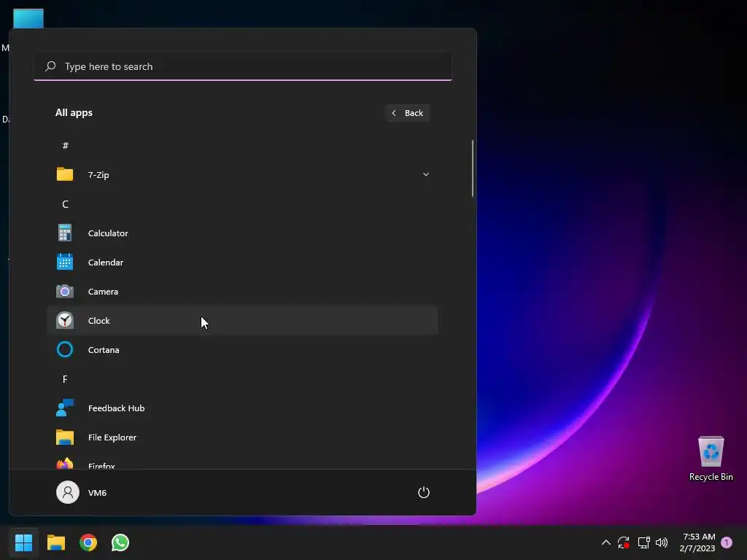Image resolution: width=747 pixels, height=560 pixels.
Task: Click the Type here to search field
Action: (x=243, y=66)
